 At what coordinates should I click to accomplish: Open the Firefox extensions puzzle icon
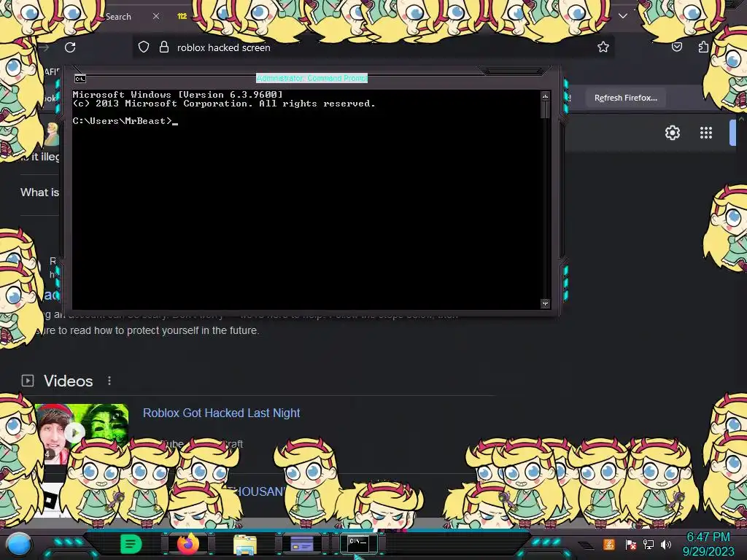(703, 47)
